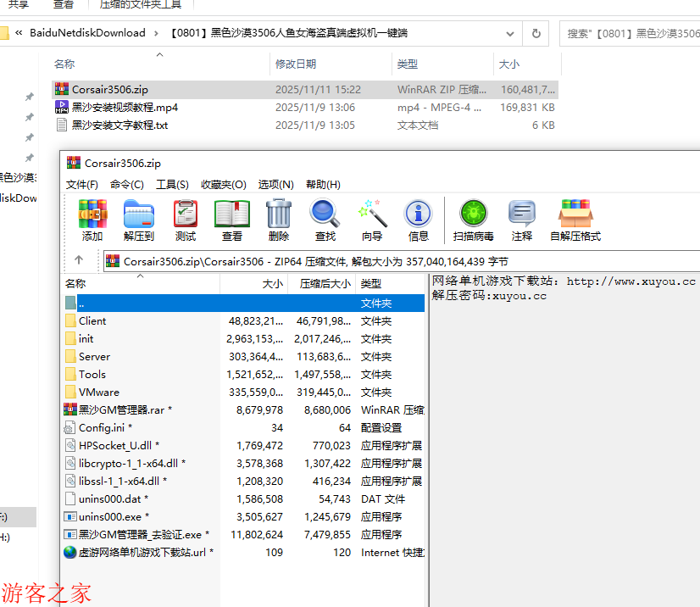
Task: Refresh the Explorer folder view
Action: (536, 34)
